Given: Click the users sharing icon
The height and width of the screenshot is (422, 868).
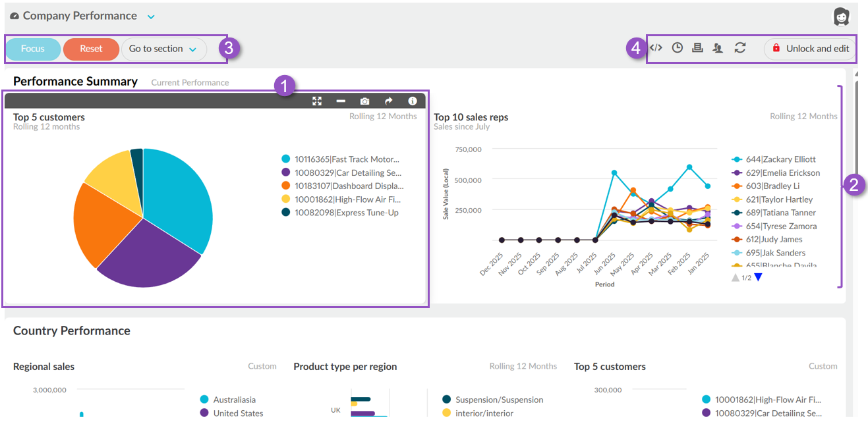Looking at the screenshot, I should [718, 47].
